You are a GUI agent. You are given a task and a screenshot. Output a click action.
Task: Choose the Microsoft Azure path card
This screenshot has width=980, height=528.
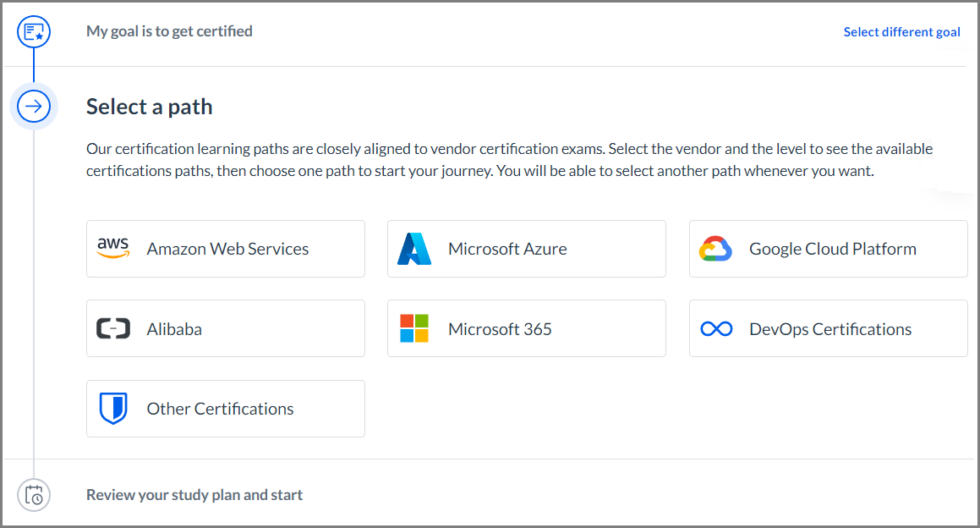tap(527, 249)
